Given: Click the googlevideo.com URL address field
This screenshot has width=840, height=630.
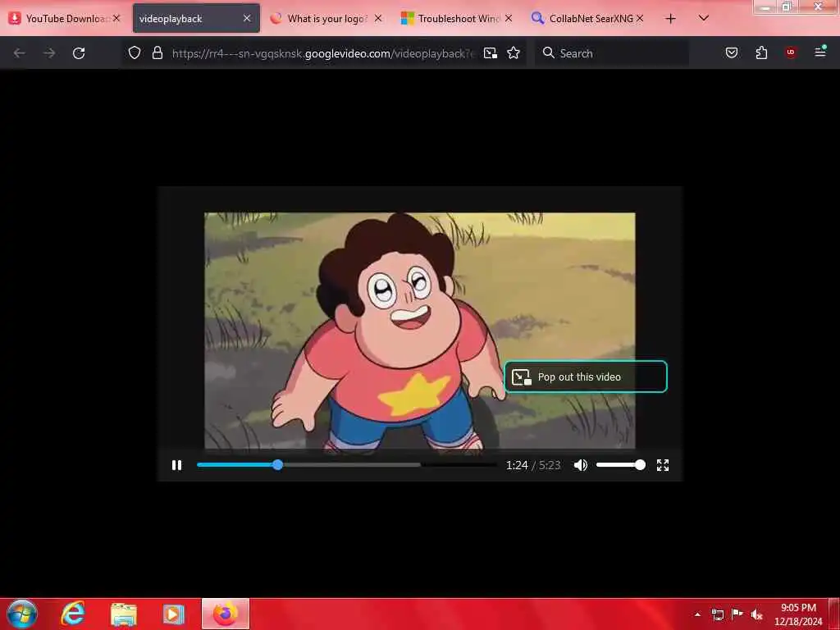Looking at the screenshot, I should (x=322, y=53).
